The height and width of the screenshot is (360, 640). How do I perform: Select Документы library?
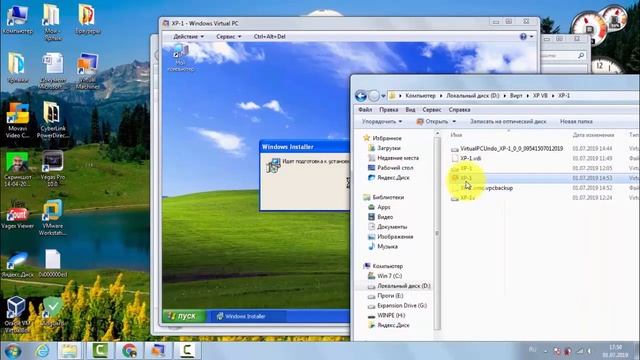click(387, 227)
